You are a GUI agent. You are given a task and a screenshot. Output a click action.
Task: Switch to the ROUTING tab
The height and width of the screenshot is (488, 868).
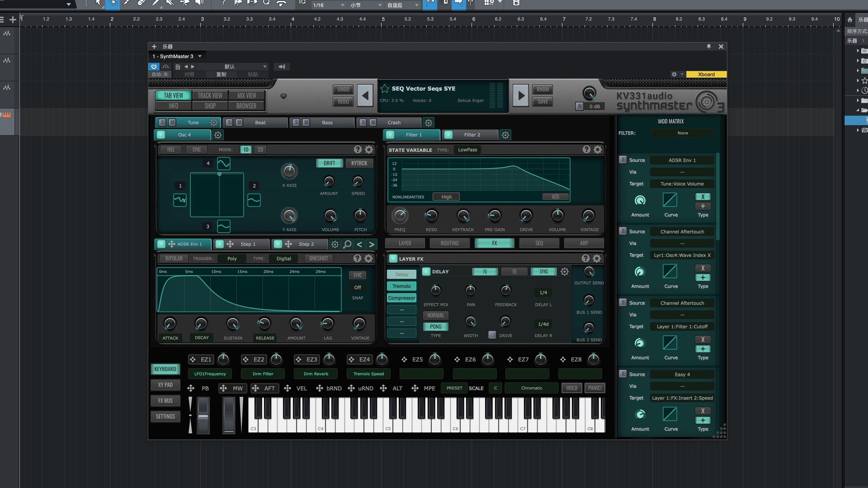pos(449,244)
